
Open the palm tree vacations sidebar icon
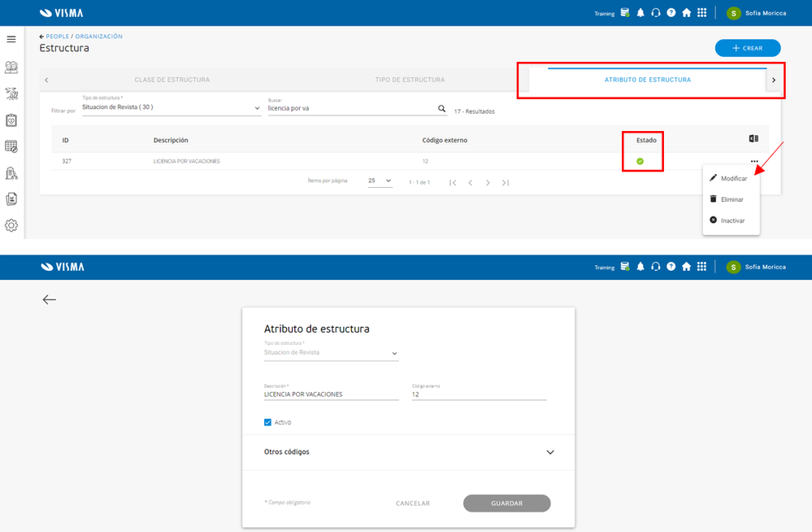(11, 94)
